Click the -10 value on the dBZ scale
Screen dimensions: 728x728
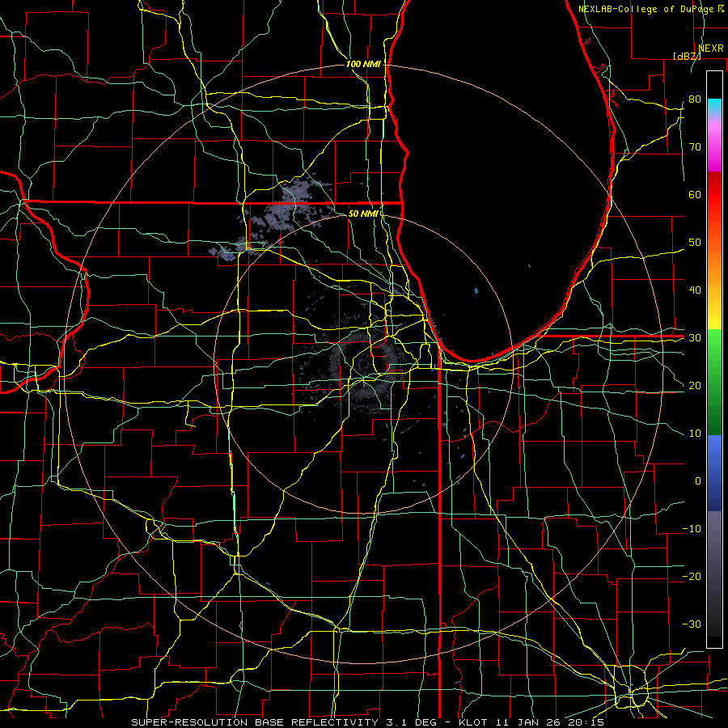[x=692, y=529]
